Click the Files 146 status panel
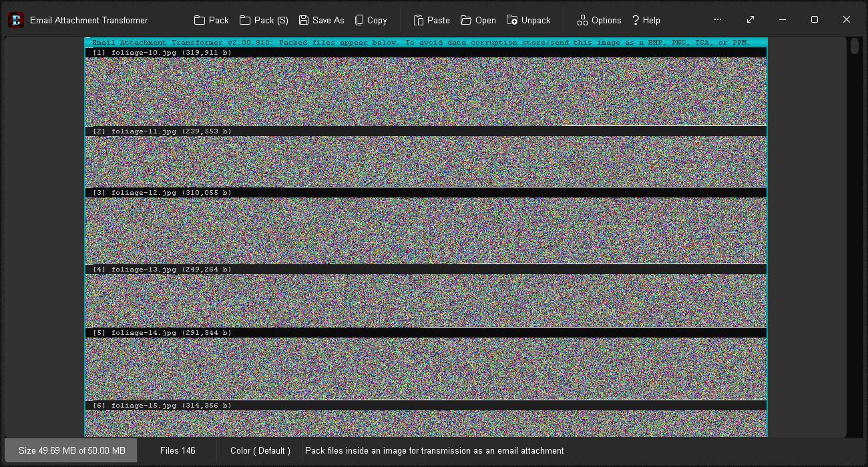The width and height of the screenshot is (868, 467). pyautogui.click(x=178, y=451)
